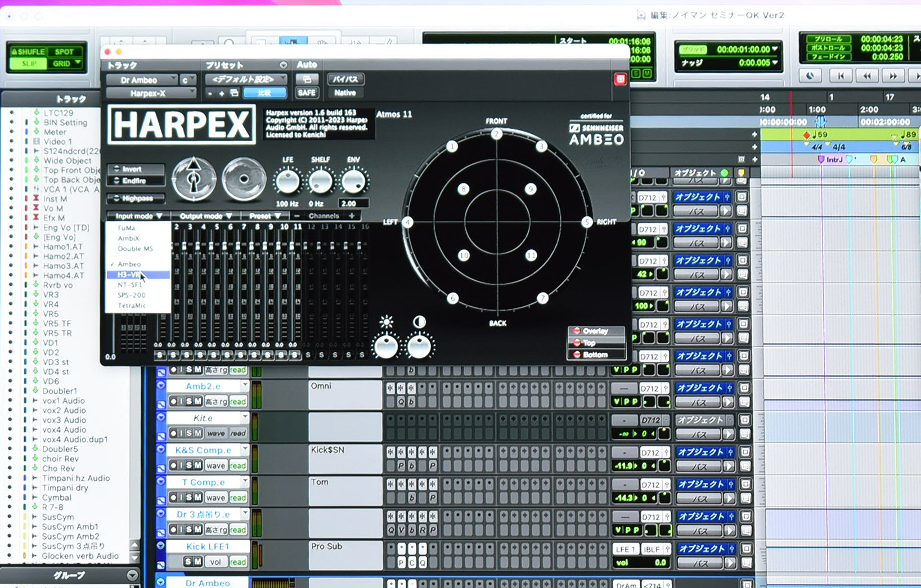921x588 pixels.
Task: Click the directional microphone orientation dial in Harpex
Action: click(x=194, y=179)
